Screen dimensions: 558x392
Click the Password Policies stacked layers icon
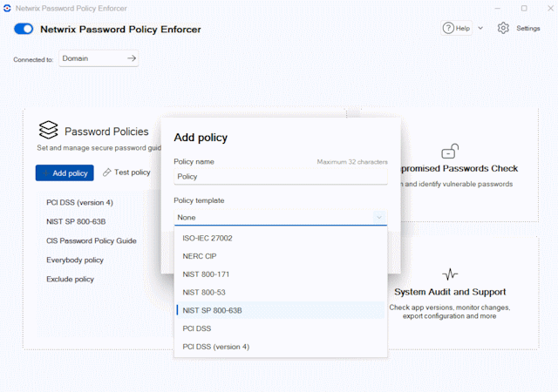tap(49, 130)
